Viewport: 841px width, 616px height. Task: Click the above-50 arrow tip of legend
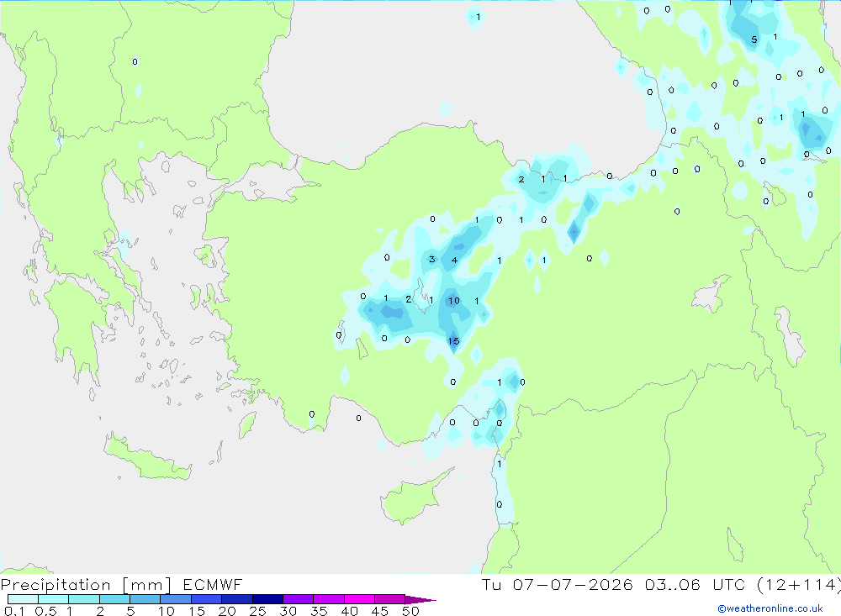pyautogui.click(x=420, y=599)
